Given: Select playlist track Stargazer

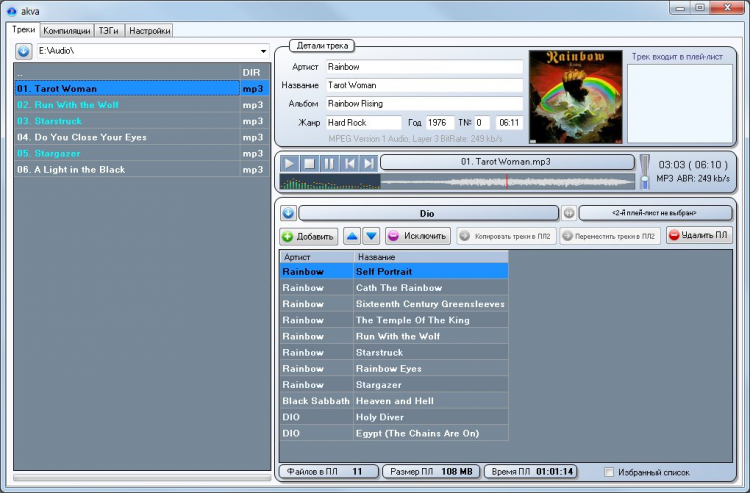Looking at the screenshot, I should (394, 385).
